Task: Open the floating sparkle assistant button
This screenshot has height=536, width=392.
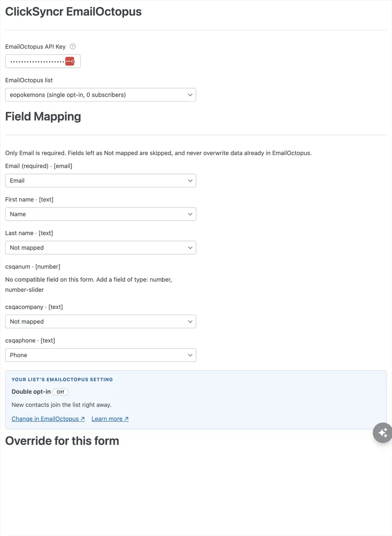Action: (x=382, y=433)
